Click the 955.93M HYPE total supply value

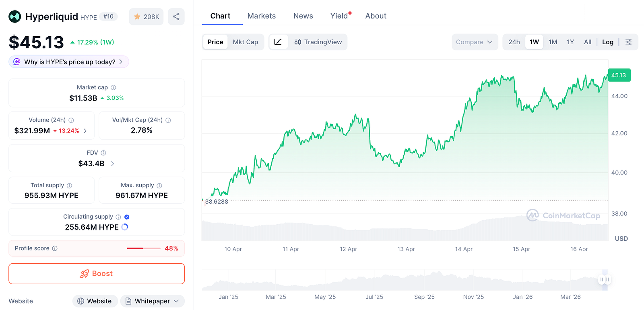click(x=52, y=196)
